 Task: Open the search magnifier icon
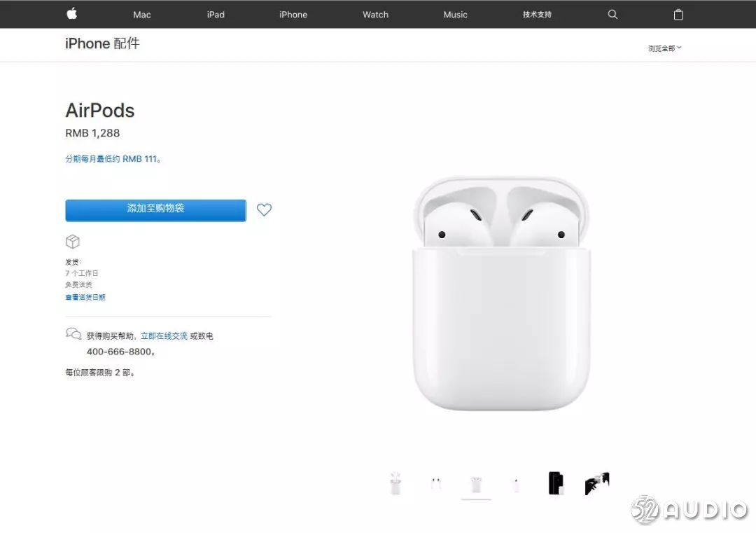coord(612,15)
